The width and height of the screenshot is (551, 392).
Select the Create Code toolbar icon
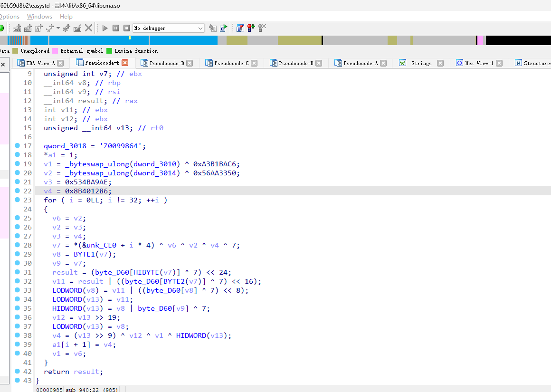tap(16, 28)
